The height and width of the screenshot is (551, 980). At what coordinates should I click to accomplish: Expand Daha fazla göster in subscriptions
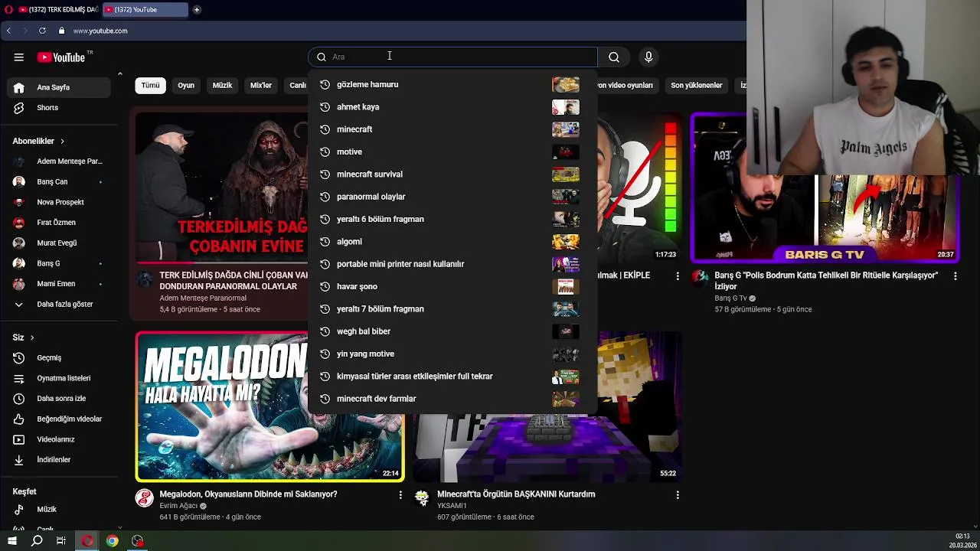click(x=58, y=305)
